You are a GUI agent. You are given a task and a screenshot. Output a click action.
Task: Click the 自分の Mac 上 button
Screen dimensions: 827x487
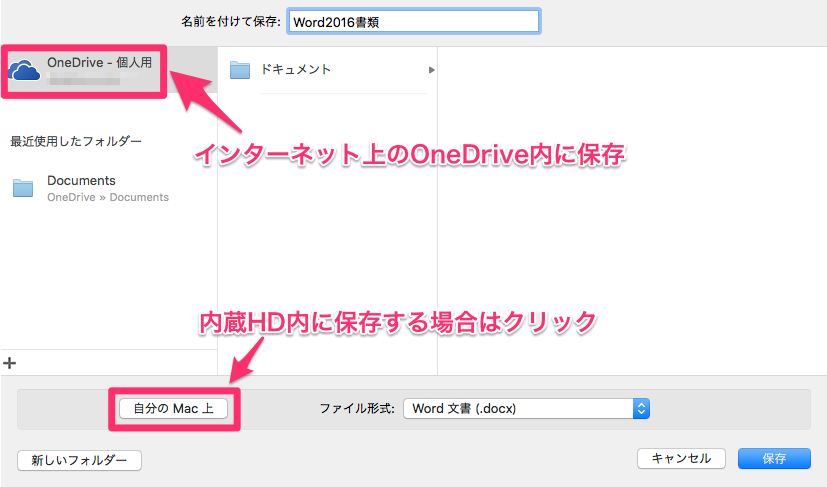pos(174,408)
